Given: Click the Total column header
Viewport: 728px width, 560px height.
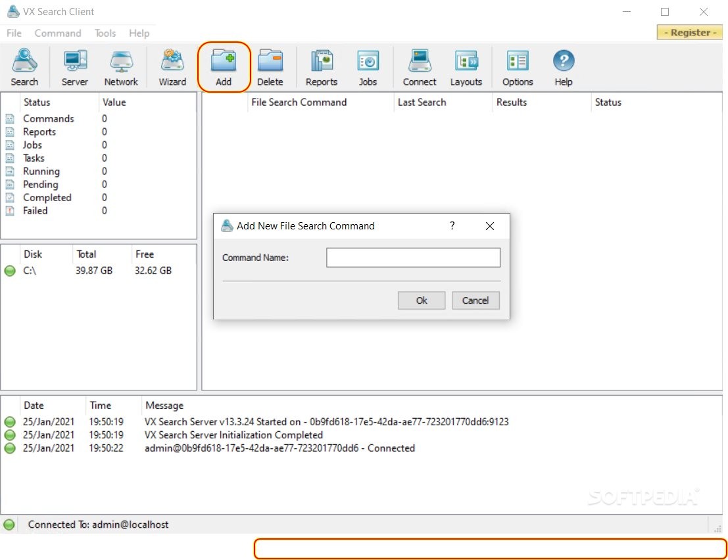Looking at the screenshot, I should click(86, 254).
